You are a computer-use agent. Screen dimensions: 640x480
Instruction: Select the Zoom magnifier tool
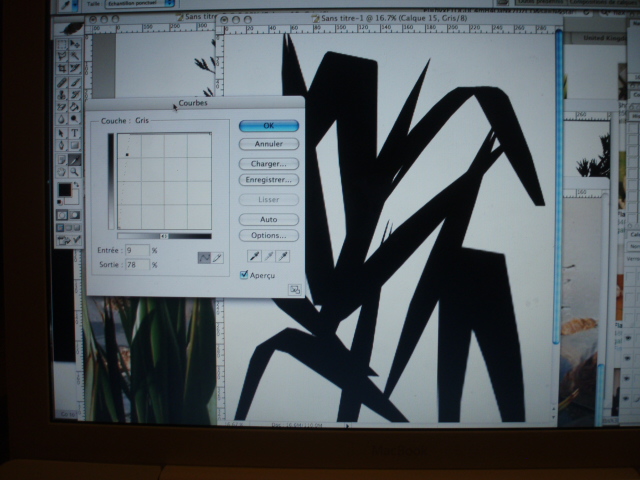(75, 172)
